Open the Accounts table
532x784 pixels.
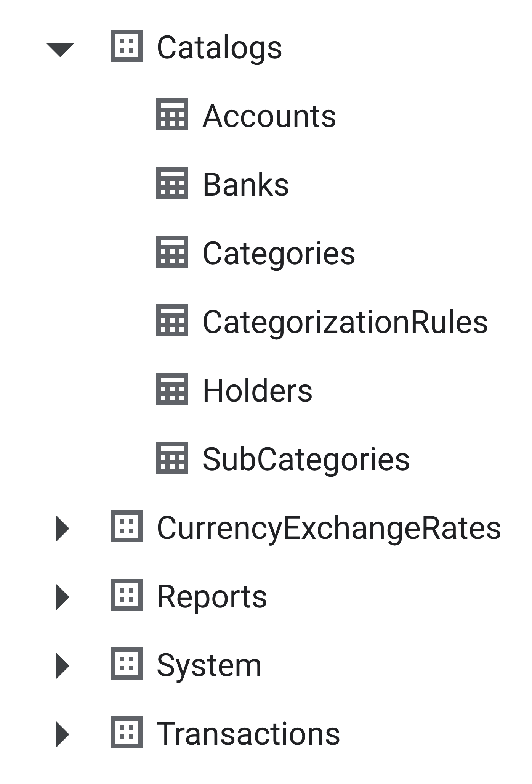[269, 116]
